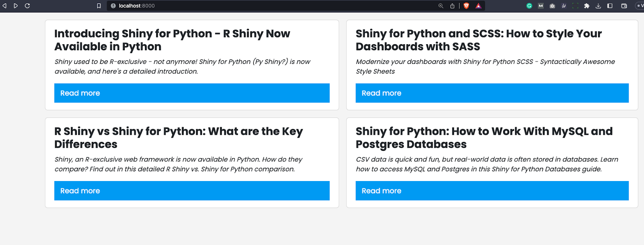Open the dark squiggle extension icon

click(564, 6)
